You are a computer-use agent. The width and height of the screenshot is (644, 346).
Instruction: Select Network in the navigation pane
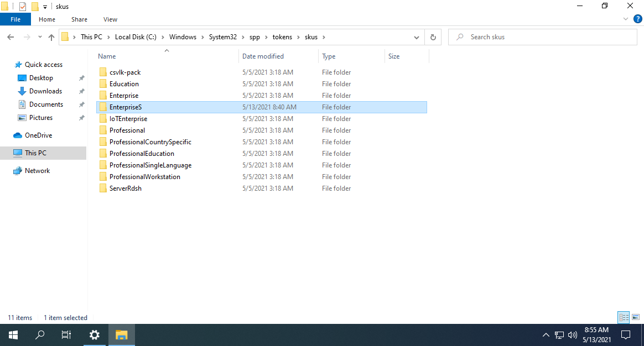click(37, 171)
